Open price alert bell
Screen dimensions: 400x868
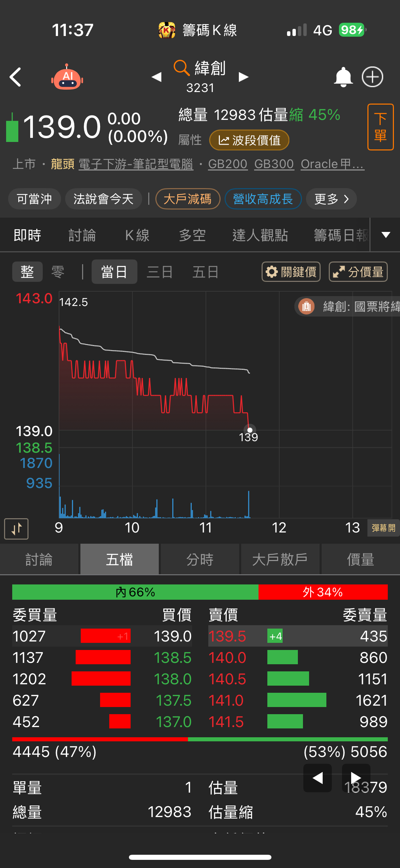click(343, 77)
